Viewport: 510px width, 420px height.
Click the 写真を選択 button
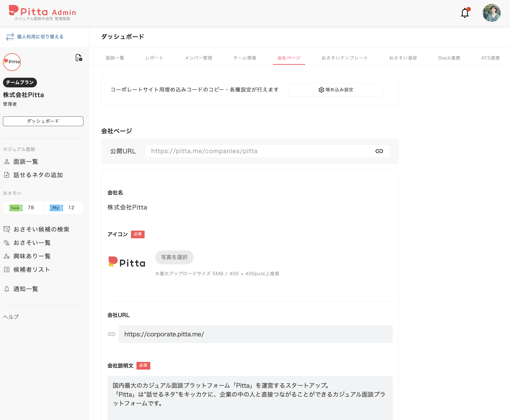click(174, 257)
